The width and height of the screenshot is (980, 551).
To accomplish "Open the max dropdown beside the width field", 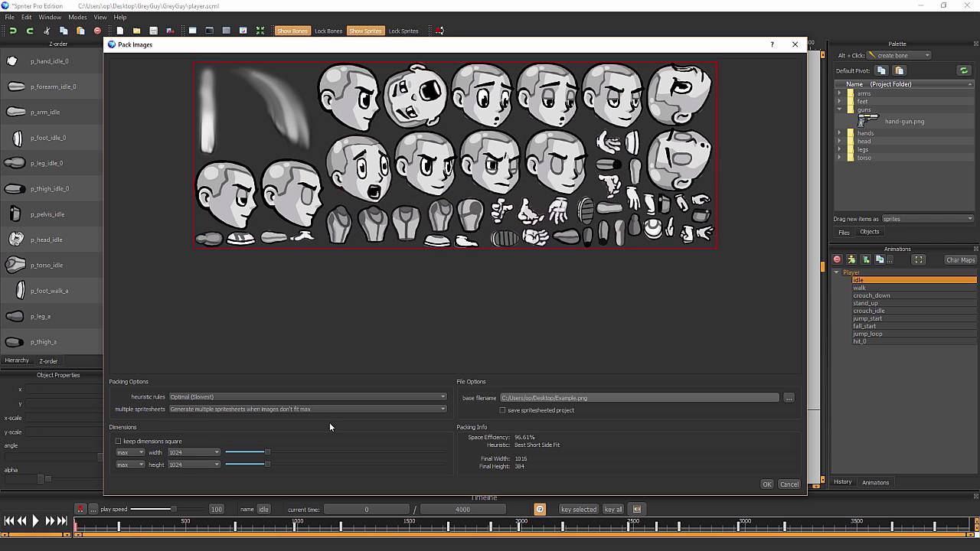I will (x=130, y=452).
